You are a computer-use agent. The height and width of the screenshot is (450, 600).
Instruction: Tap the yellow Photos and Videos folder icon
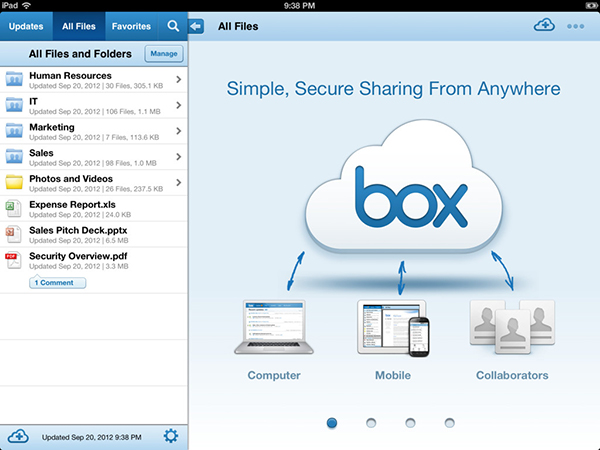pyautogui.click(x=14, y=182)
